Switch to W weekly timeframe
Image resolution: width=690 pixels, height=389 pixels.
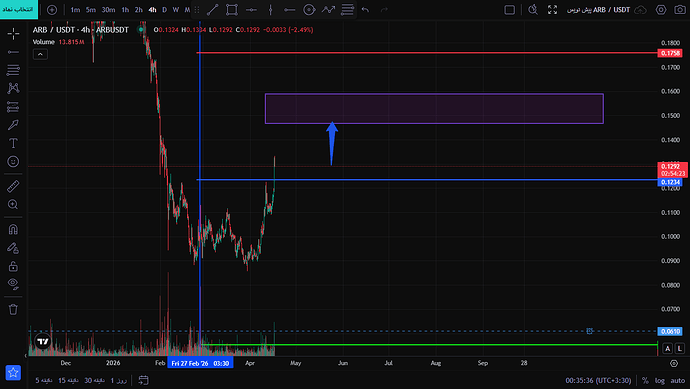[x=176, y=10]
